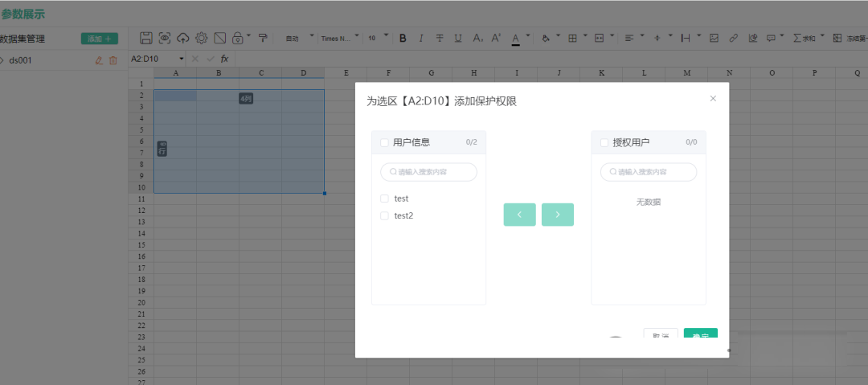Viewport: 868px width, 385px height.
Task: Click the sigma 求和 sum icon
Action: (805, 39)
